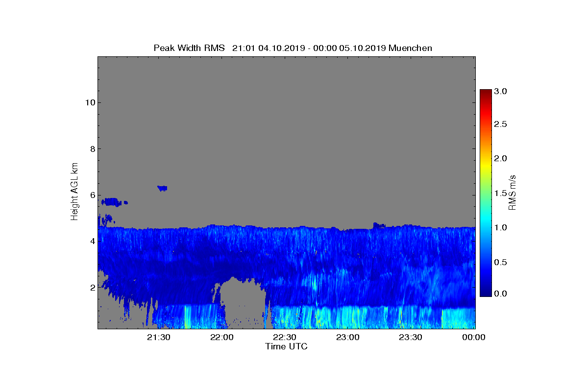Click the colorbar value 0.0

click(500, 293)
